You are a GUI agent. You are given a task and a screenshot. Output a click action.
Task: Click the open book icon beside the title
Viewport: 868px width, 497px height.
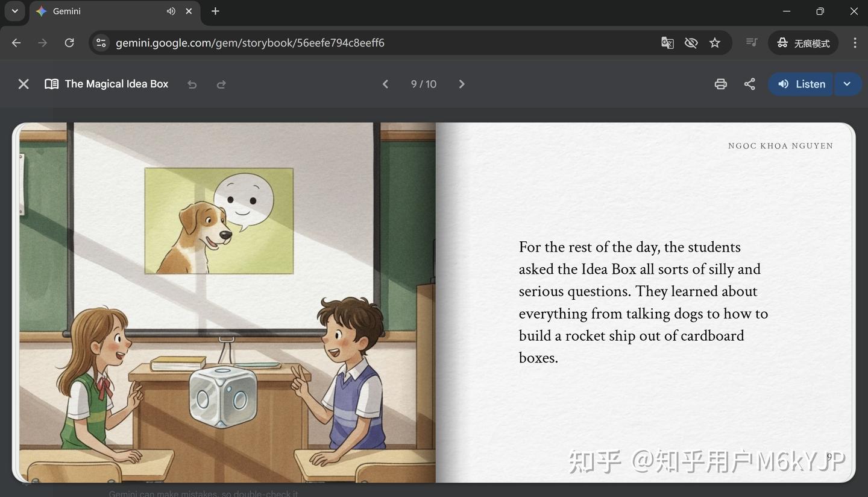(52, 84)
